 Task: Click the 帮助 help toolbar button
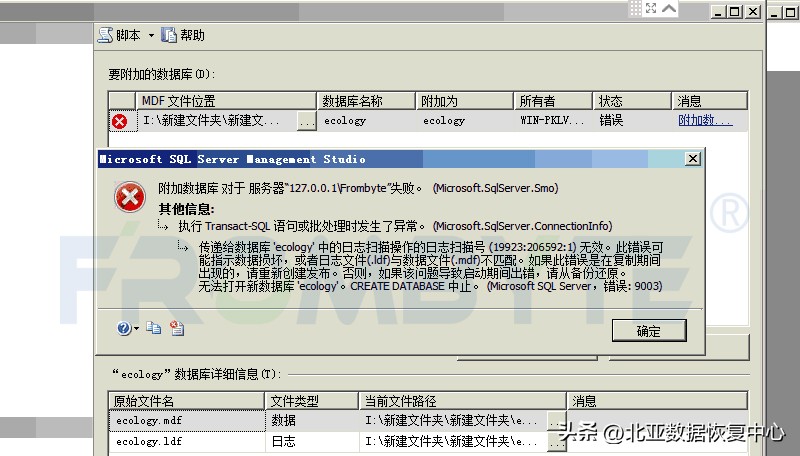click(x=183, y=35)
